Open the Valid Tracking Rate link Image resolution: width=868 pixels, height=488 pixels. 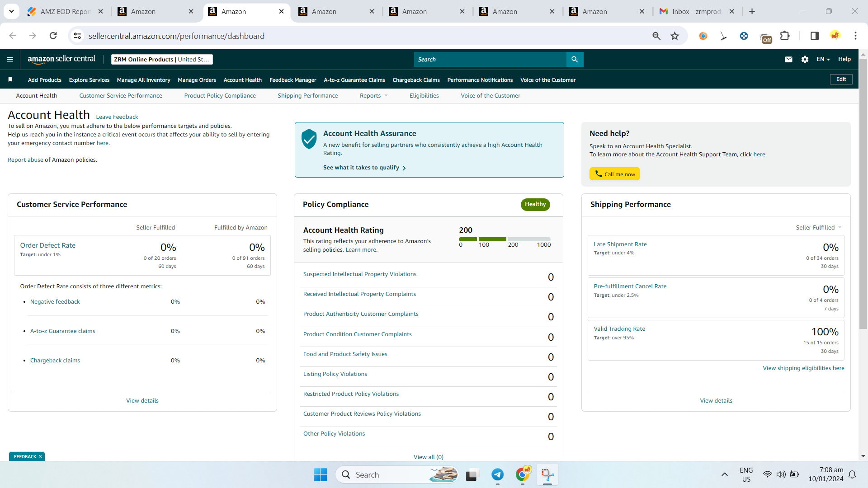619,328
